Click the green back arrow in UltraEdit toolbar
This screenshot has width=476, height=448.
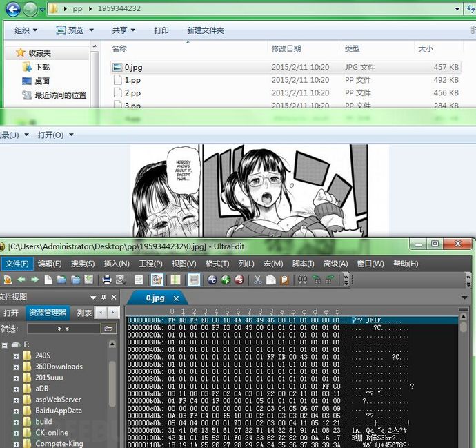(x=21, y=280)
